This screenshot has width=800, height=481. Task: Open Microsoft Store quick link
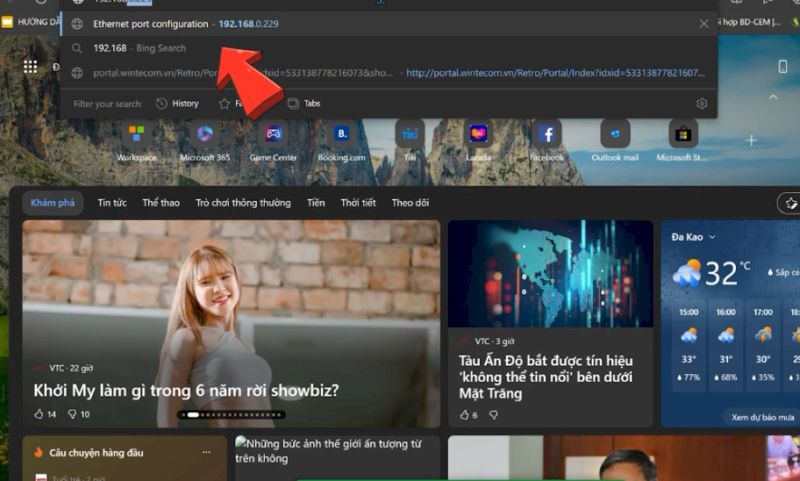pyautogui.click(x=683, y=141)
